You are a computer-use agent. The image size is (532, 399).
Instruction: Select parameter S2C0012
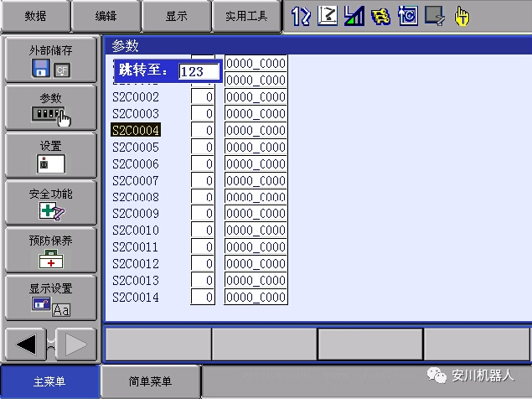click(136, 263)
